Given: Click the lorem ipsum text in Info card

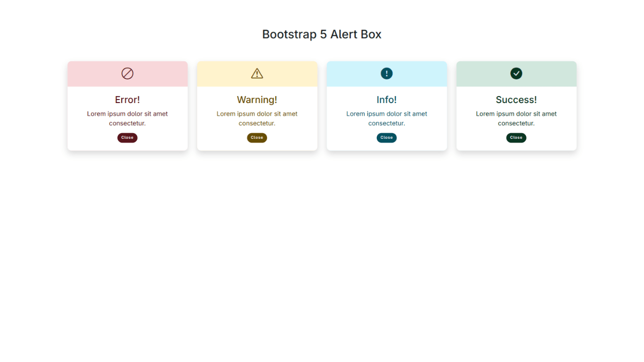Looking at the screenshot, I should (386, 118).
